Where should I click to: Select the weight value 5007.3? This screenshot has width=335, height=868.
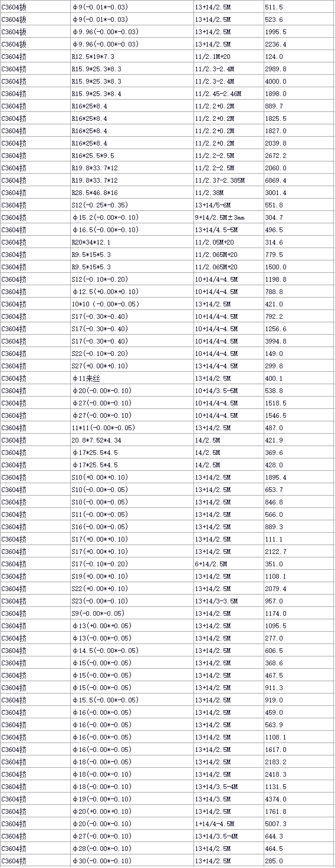coord(298,824)
